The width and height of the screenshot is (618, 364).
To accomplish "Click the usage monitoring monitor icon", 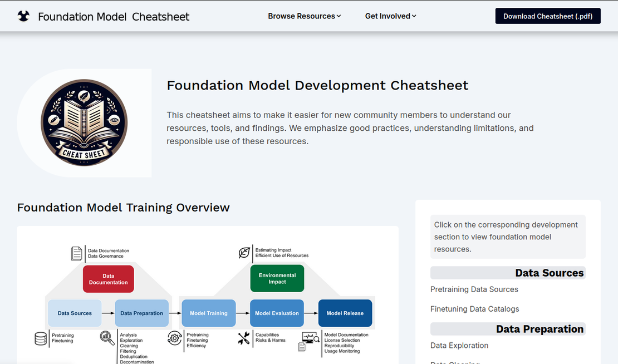I will [308, 337].
